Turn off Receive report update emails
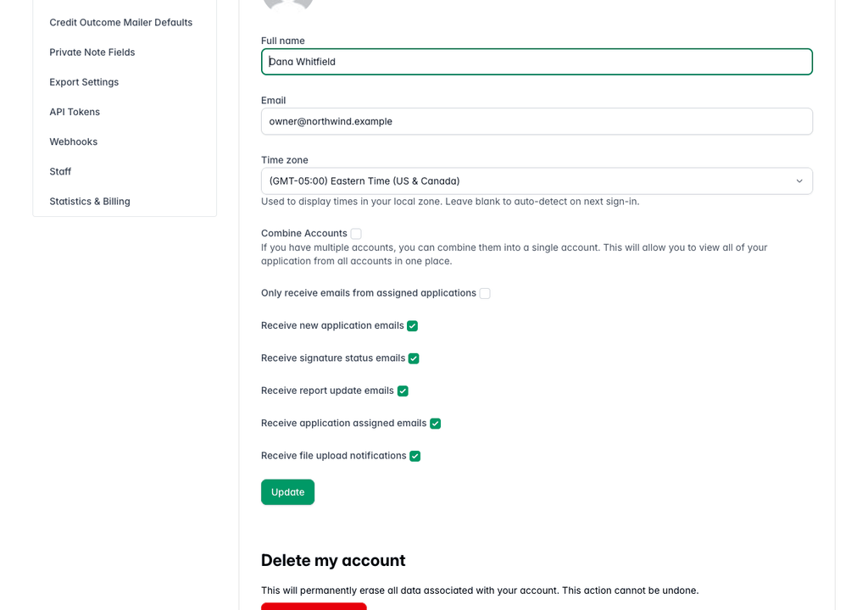Screen dimensions: 868x610 tap(403, 391)
